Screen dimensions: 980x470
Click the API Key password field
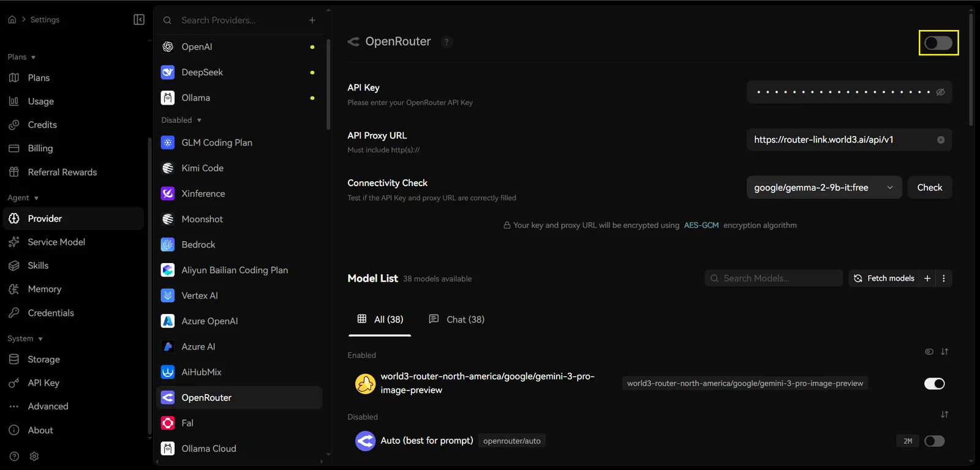tap(849, 92)
